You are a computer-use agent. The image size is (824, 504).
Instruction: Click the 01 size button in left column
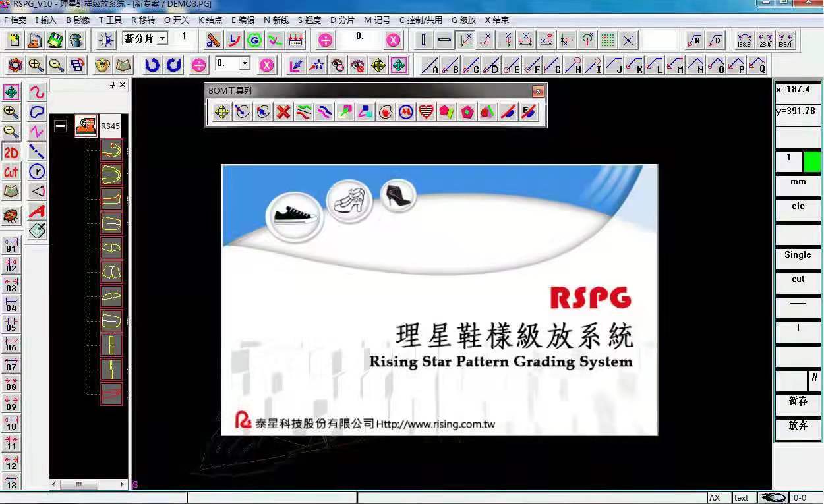tap(11, 246)
